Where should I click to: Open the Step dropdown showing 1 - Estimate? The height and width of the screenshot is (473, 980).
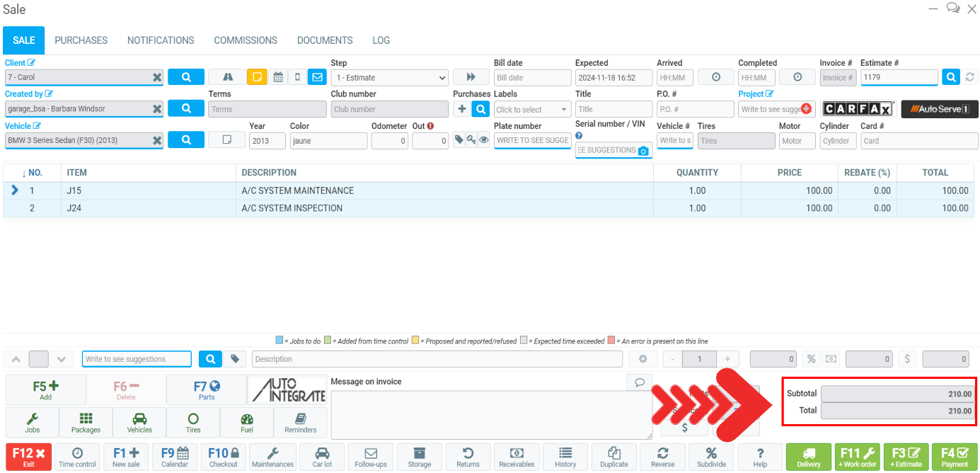[x=389, y=78]
